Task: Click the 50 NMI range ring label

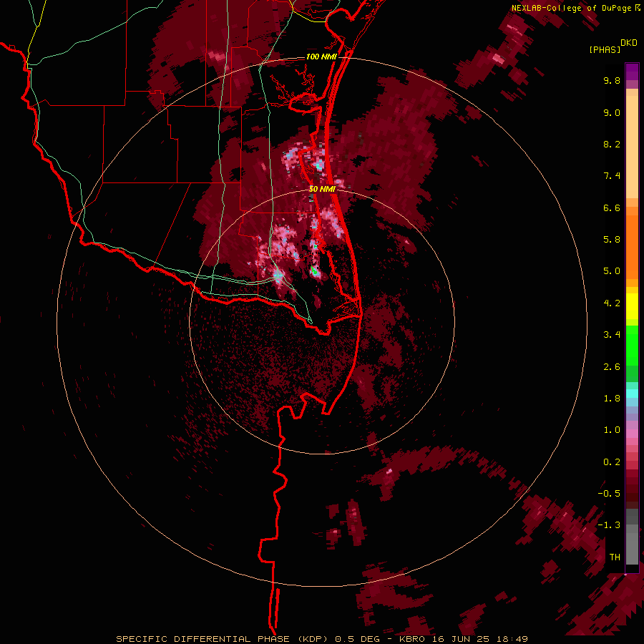Action: [x=322, y=189]
